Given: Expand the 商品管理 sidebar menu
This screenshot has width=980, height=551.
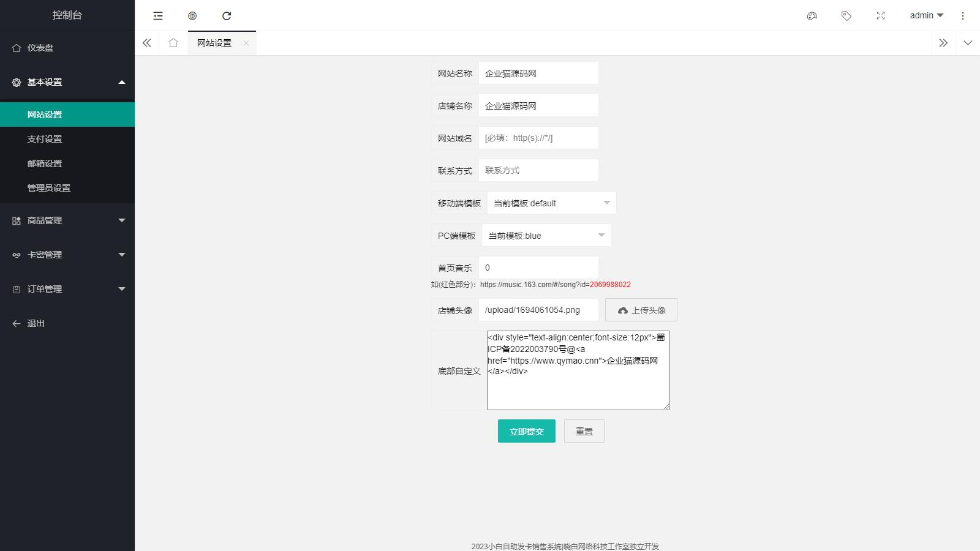Looking at the screenshot, I should (67, 220).
